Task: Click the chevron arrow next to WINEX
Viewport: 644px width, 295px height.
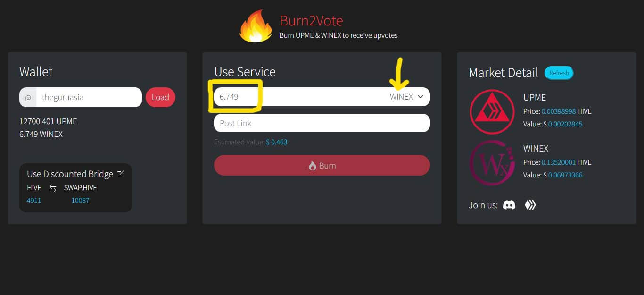Action: [x=421, y=97]
